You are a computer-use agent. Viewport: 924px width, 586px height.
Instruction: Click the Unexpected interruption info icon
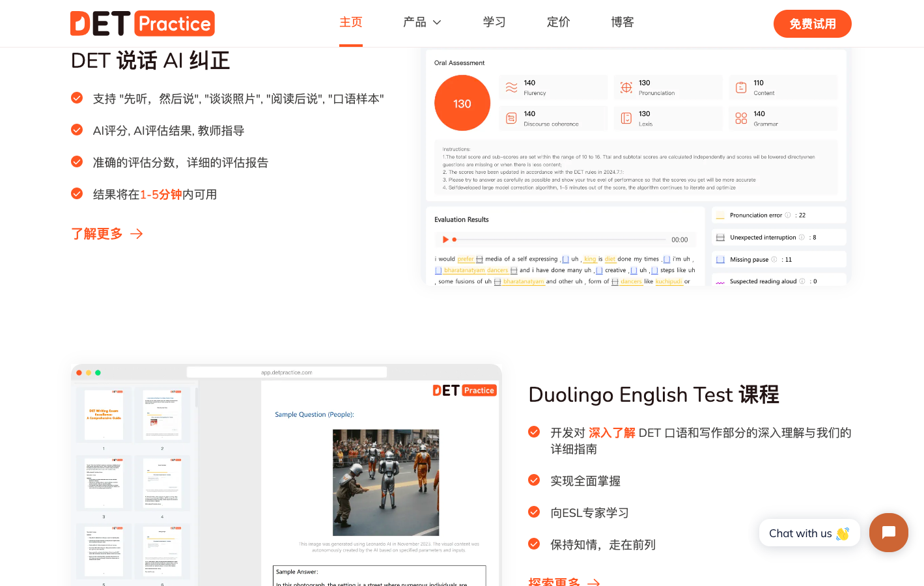(802, 237)
